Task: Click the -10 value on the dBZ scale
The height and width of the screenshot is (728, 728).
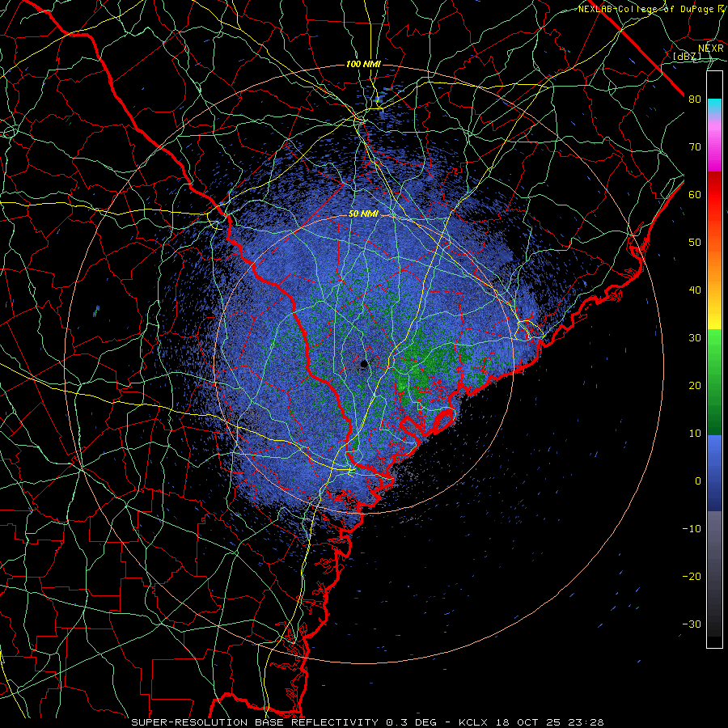Action: [x=692, y=528]
